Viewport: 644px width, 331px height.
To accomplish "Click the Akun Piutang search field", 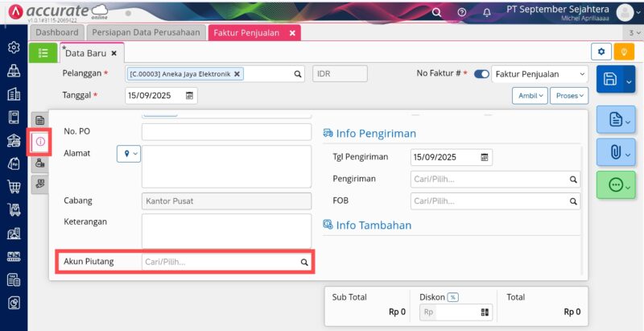I will point(221,262).
